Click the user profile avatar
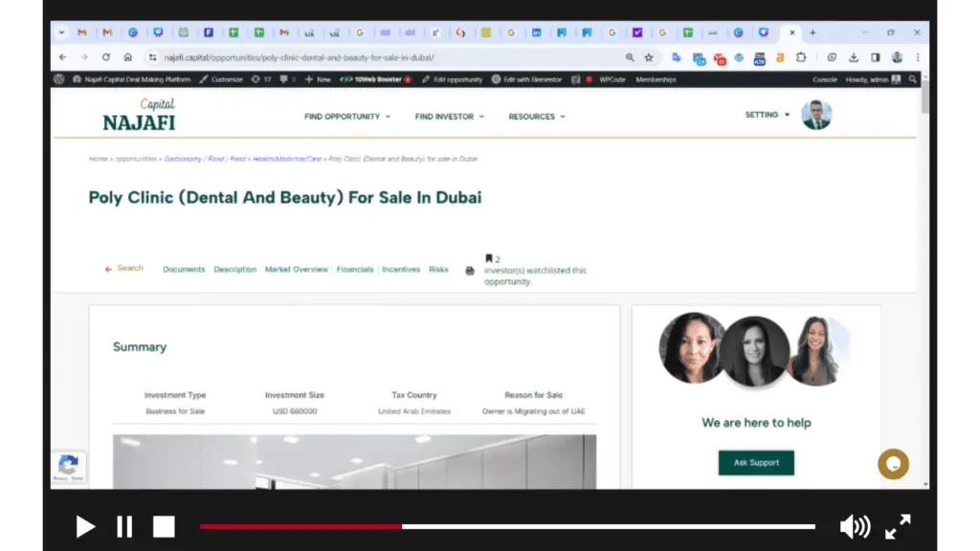The height and width of the screenshot is (551, 980). (816, 115)
